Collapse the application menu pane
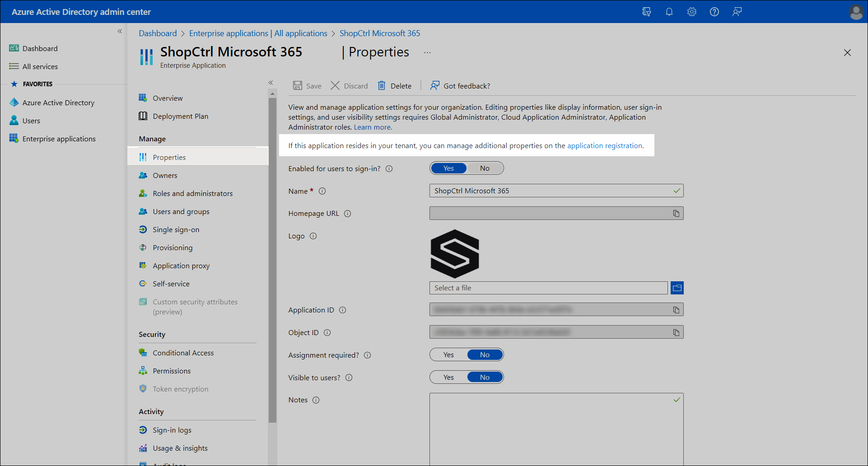 tap(271, 83)
